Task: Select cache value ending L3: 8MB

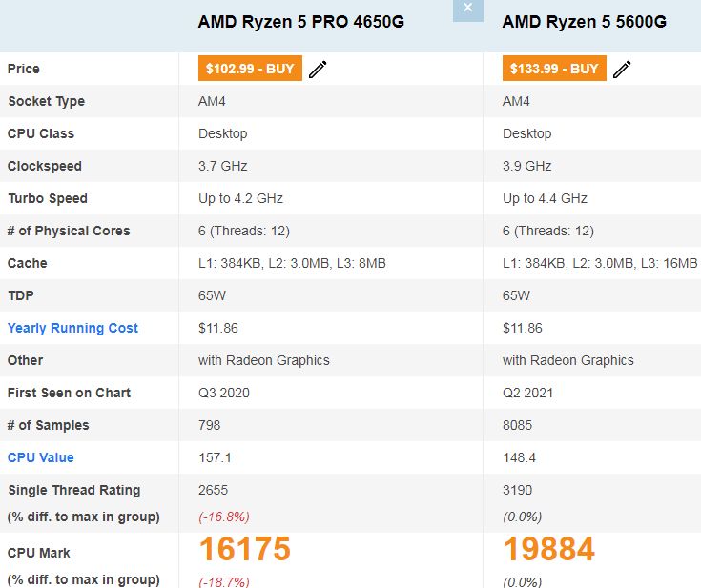Action: (292, 263)
